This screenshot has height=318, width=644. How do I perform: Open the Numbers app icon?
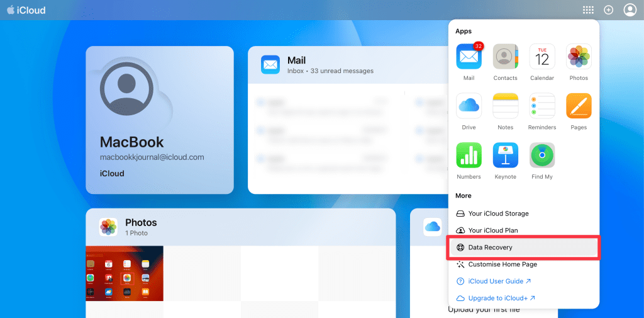[469, 155]
